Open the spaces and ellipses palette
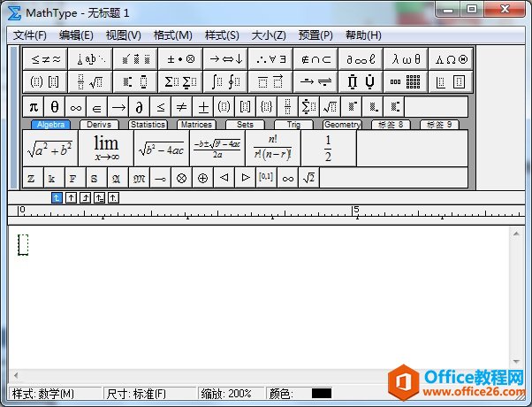Image resolution: width=532 pixels, height=407 pixels. [90, 59]
